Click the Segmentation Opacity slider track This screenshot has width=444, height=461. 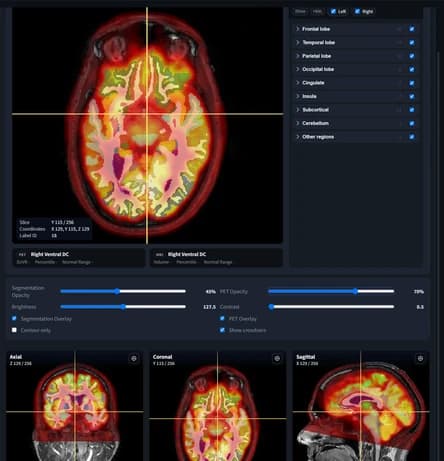pyautogui.click(x=123, y=291)
